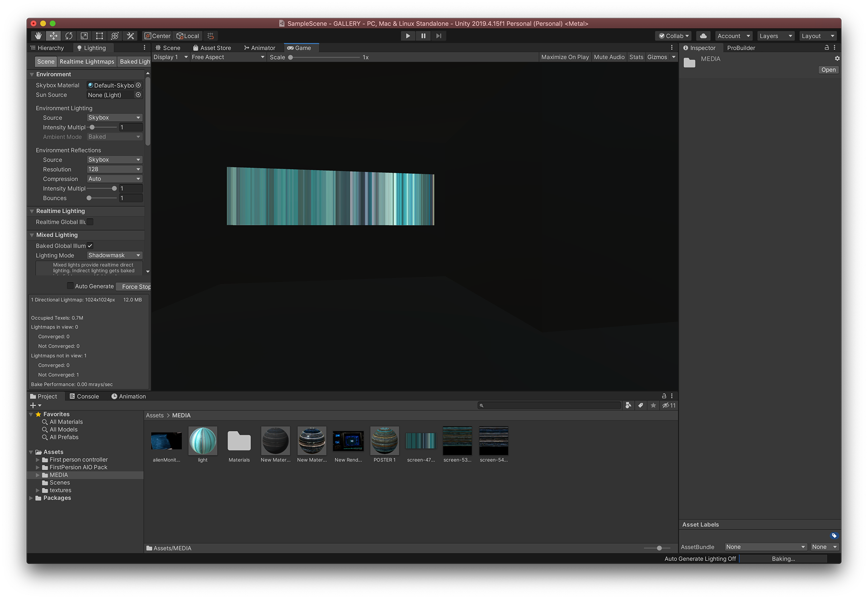Open Free Aspect dropdown

[x=228, y=57]
